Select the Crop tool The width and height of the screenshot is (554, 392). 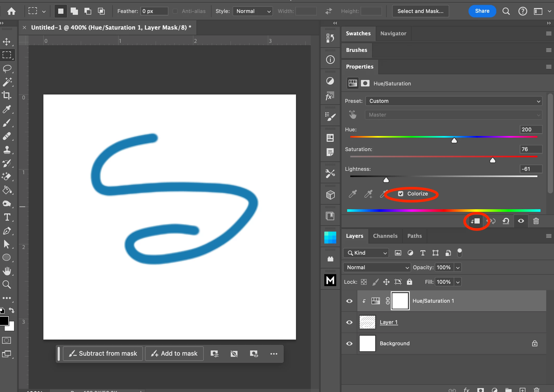tap(7, 95)
